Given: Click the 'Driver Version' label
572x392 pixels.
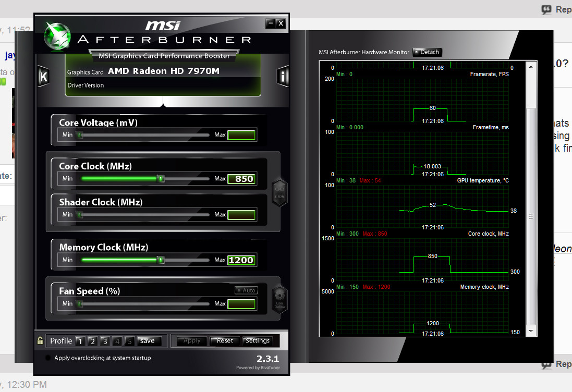Looking at the screenshot, I should 86,85.
